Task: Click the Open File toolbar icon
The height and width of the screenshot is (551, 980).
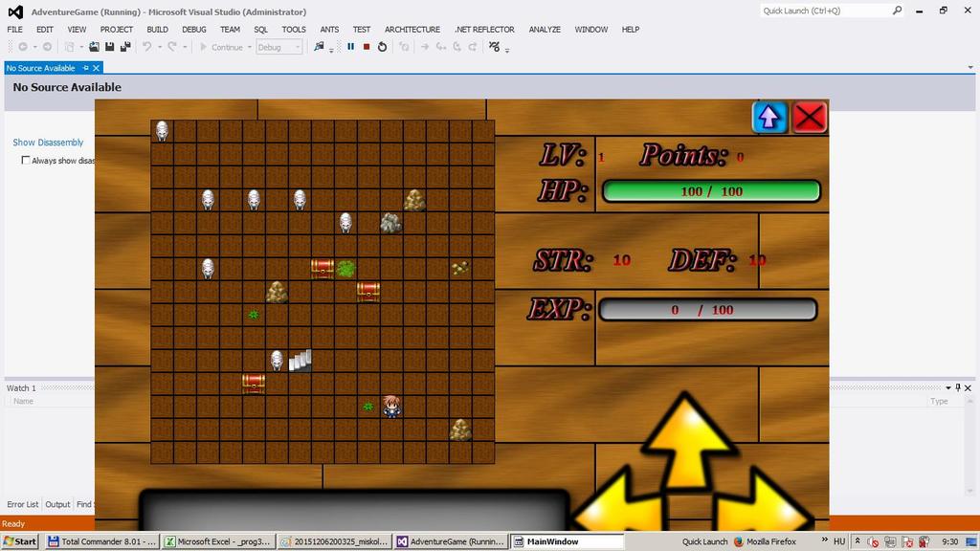Action: pos(95,47)
